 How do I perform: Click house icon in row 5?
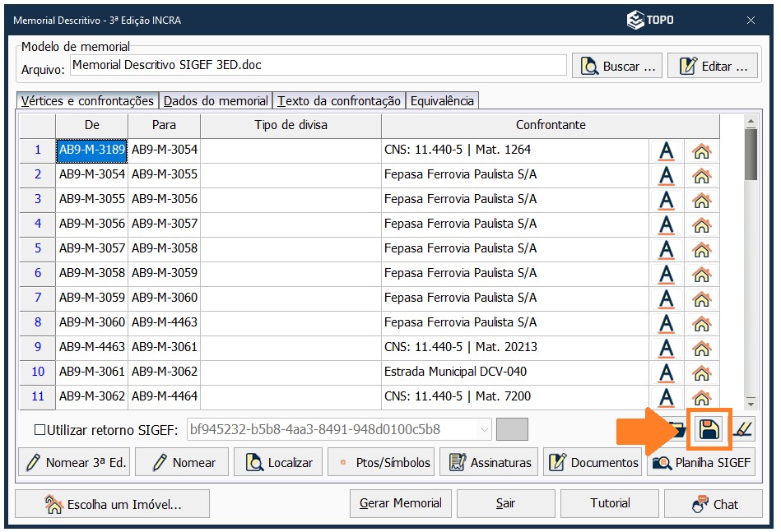click(701, 249)
